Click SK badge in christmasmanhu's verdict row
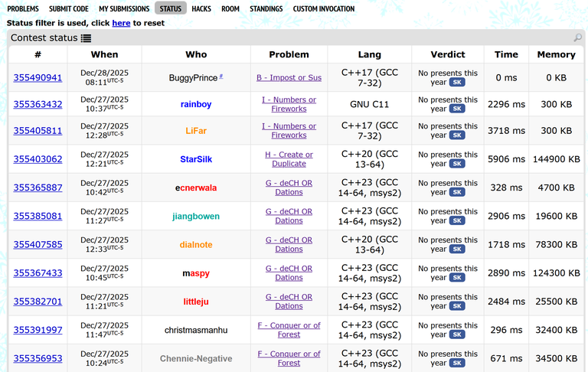The image size is (588, 372). 457,334
